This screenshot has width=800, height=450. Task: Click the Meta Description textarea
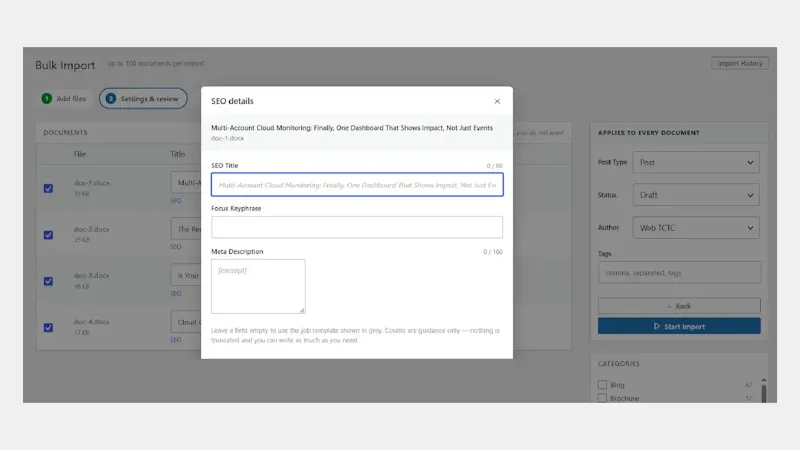point(258,286)
